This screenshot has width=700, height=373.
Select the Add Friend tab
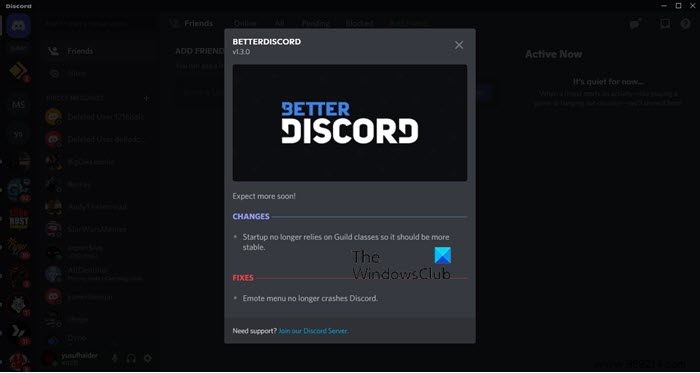[408, 23]
